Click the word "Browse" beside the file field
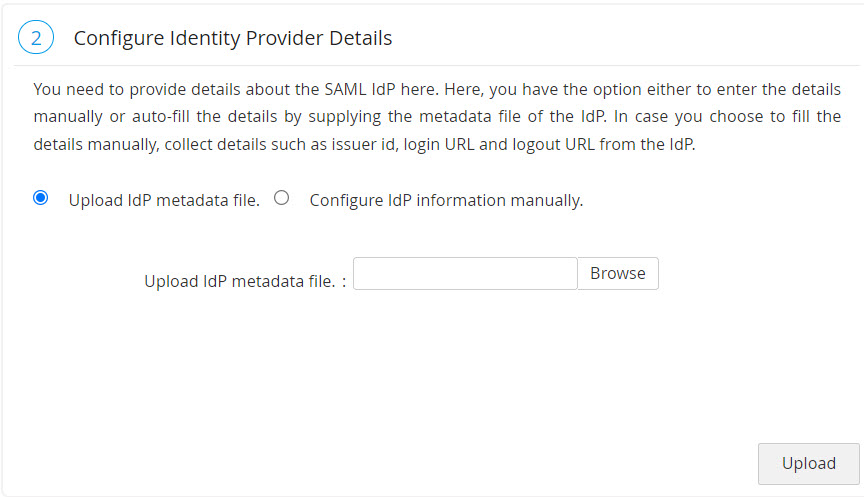This screenshot has height=497, width=864. point(618,274)
